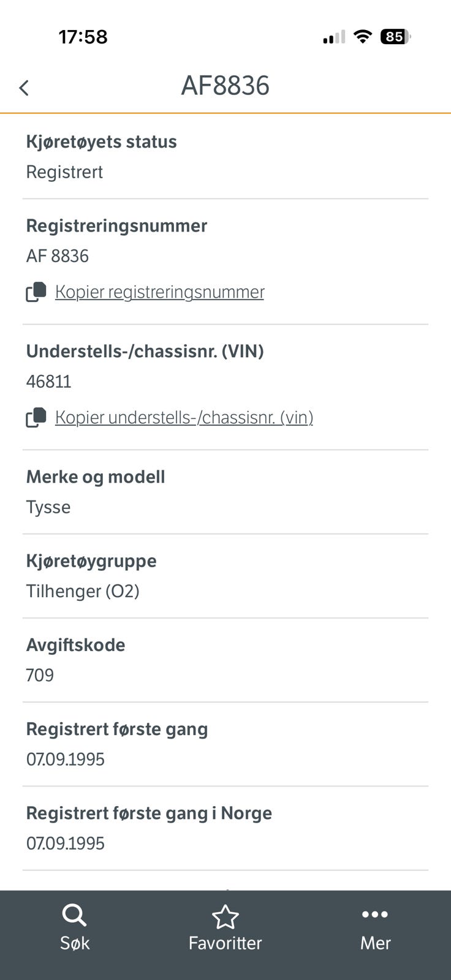Tap the AF8836 page title
The image size is (451, 980).
click(225, 86)
